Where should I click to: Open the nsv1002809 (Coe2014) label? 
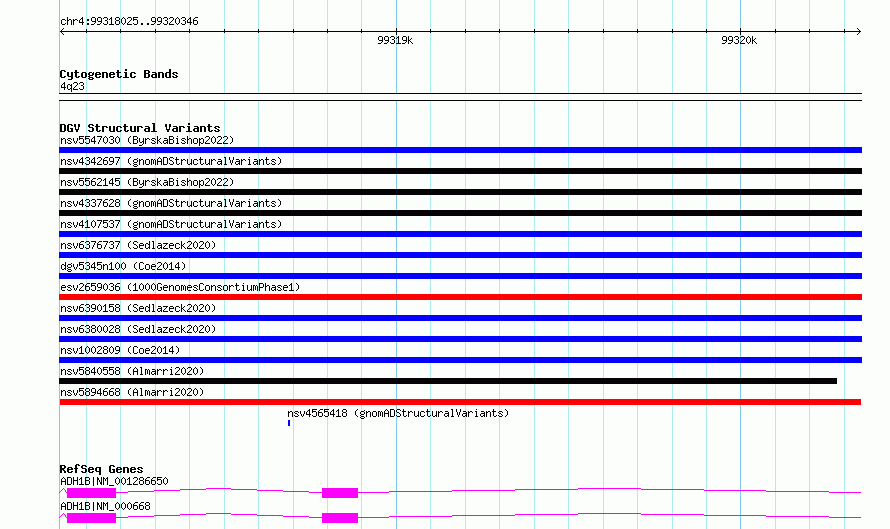click(x=120, y=350)
